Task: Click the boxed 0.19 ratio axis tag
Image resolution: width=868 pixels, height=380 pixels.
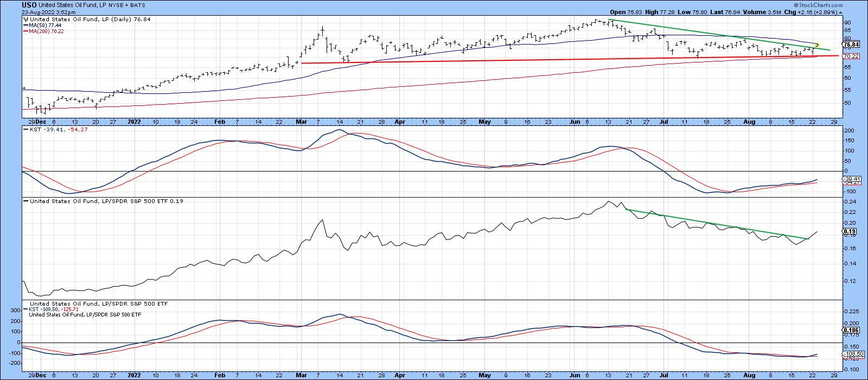Action: [x=850, y=232]
